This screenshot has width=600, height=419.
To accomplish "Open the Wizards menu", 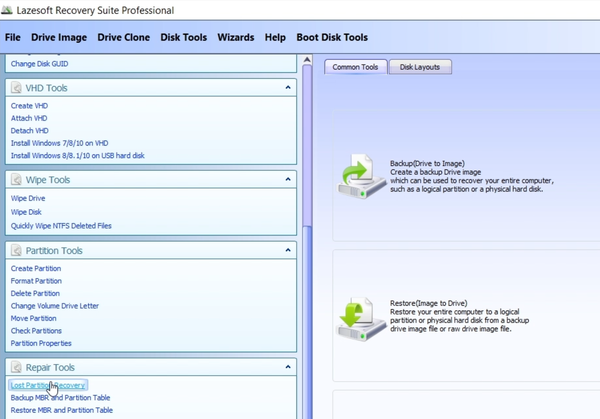I will 236,37.
